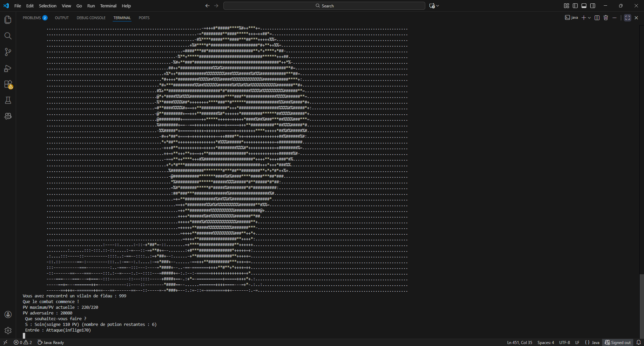Click 'Entrée : Attaque(inflige170)' line
This screenshot has height=346, width=644.
(58, 330)
